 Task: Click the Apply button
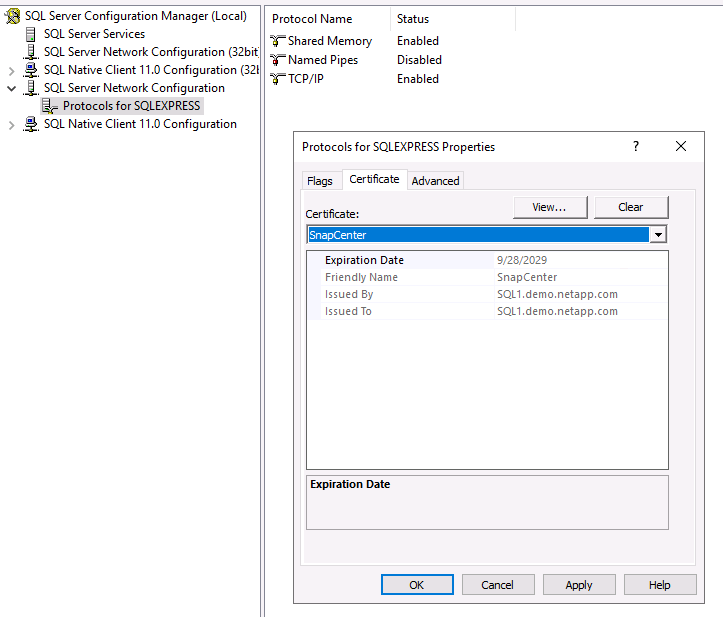coord(578,585)
